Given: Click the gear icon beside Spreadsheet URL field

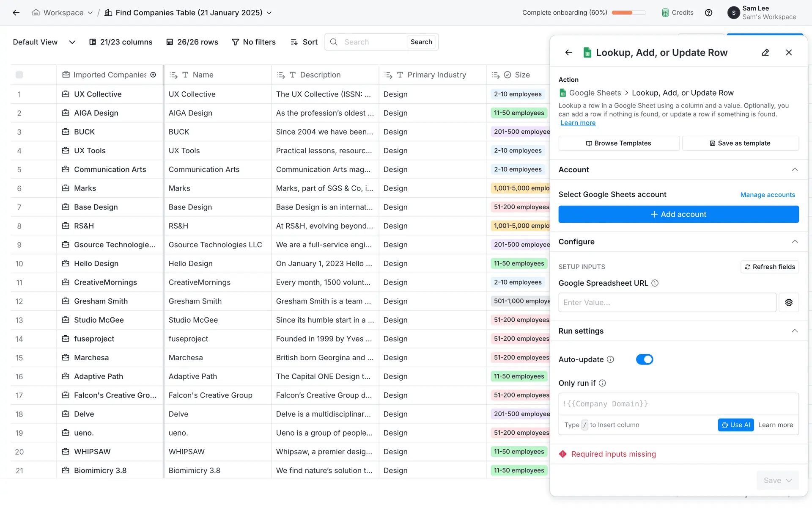Looking at the screenshot, I should click(x=788, y=302).
